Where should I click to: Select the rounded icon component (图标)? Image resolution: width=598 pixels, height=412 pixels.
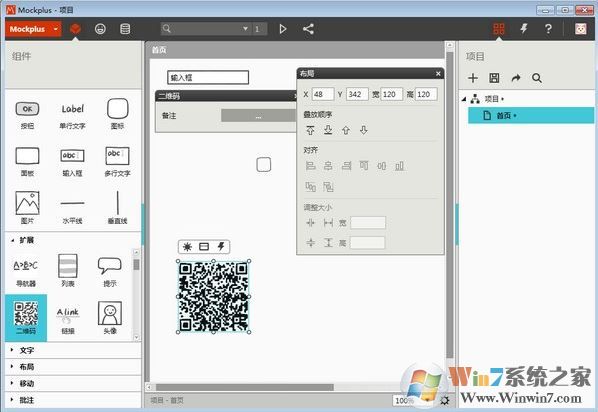point(117,114)
